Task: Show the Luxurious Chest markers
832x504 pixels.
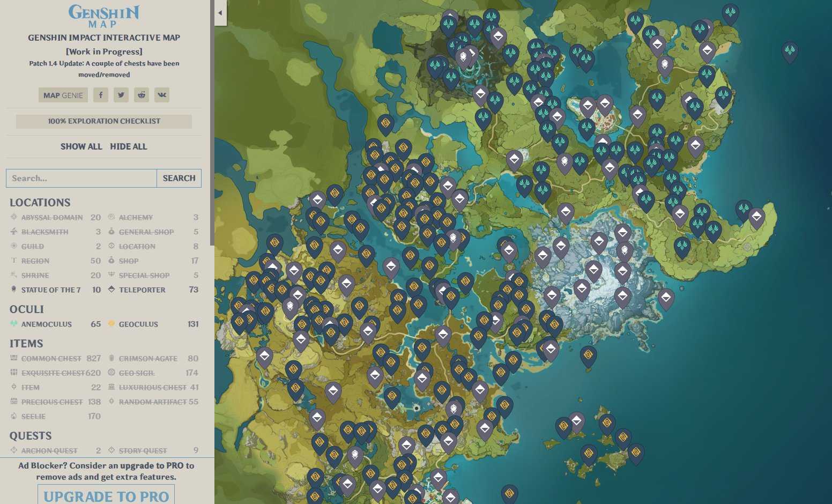Action: (153, 387)
